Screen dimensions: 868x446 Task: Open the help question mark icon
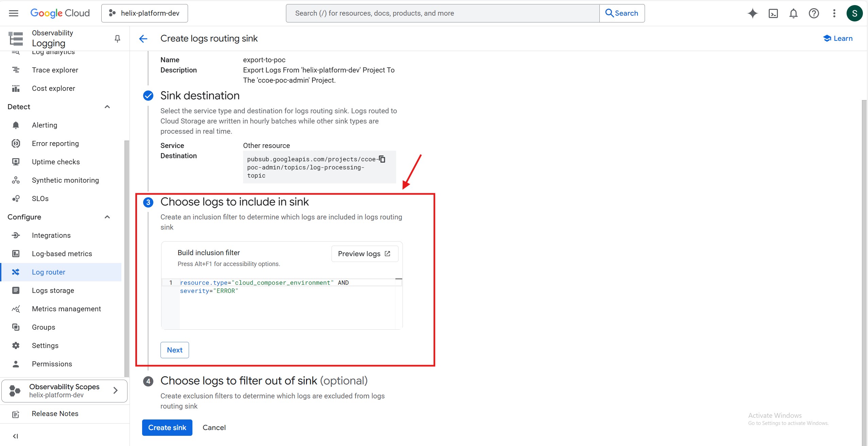click(x=814, y=13)
